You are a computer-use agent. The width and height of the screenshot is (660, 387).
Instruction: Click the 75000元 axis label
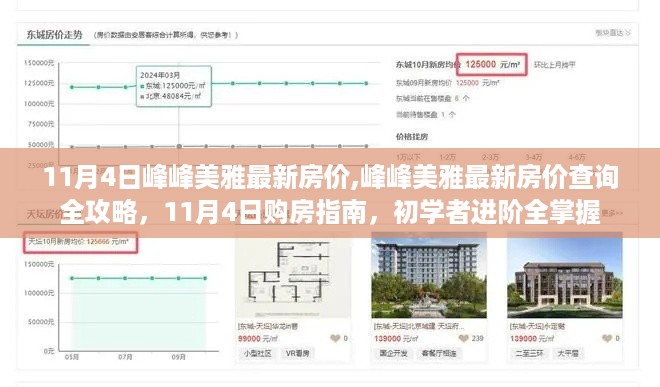(41, 124)
